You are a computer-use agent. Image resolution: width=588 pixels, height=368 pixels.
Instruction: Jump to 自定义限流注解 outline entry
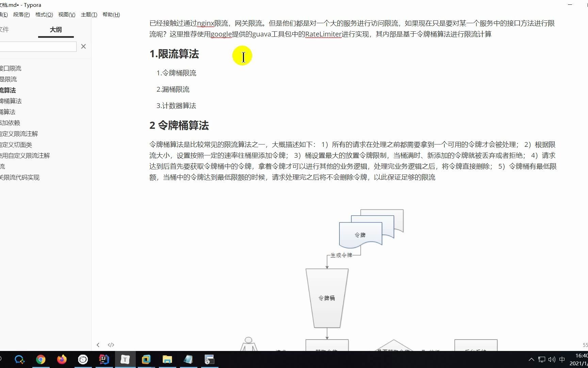tap(19, 134)
